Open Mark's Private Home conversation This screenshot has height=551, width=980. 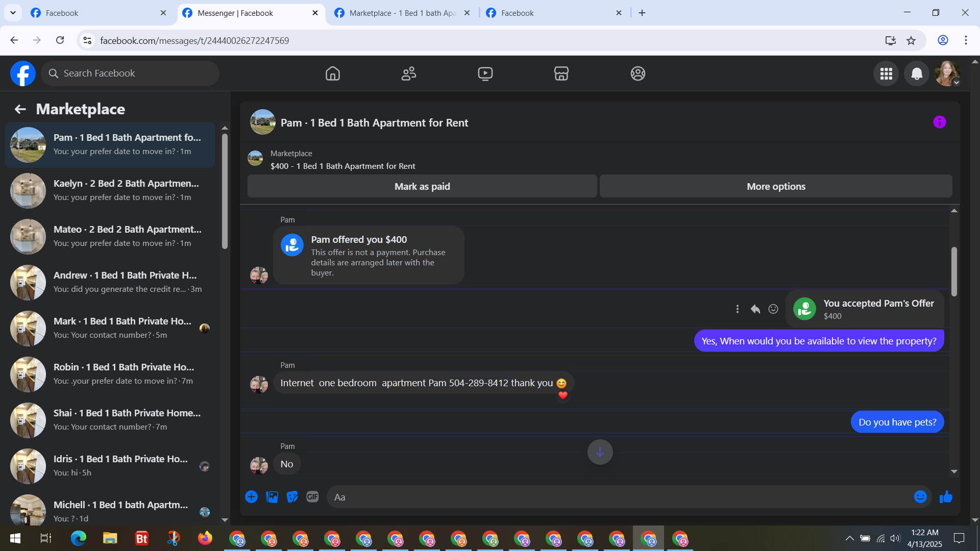[110, 329]
